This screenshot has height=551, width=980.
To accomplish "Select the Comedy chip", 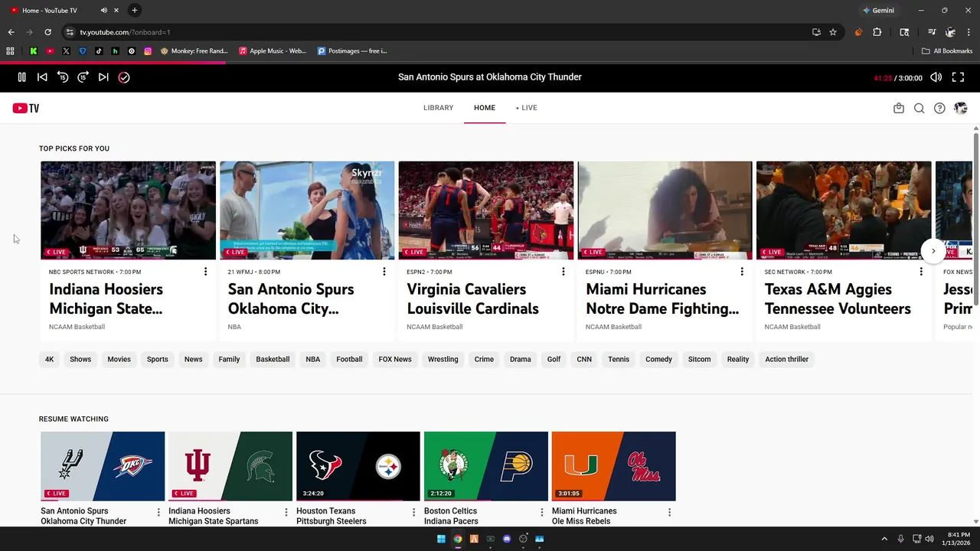I will [658, 359].
